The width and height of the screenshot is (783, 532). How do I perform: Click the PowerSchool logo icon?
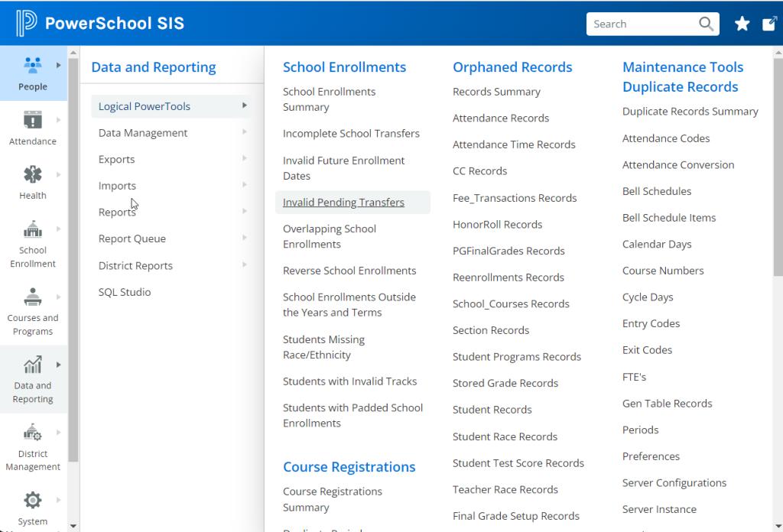[26, 23]
